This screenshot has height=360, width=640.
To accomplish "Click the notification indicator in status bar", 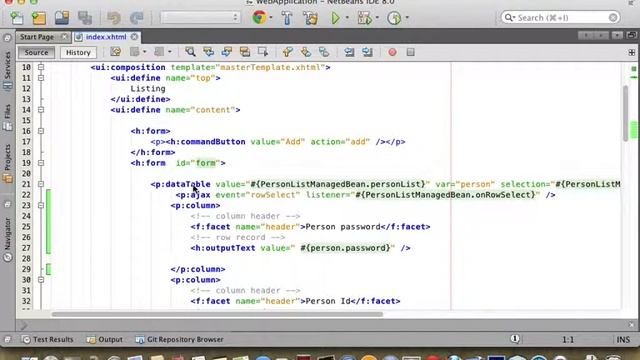I will [515, 339].
